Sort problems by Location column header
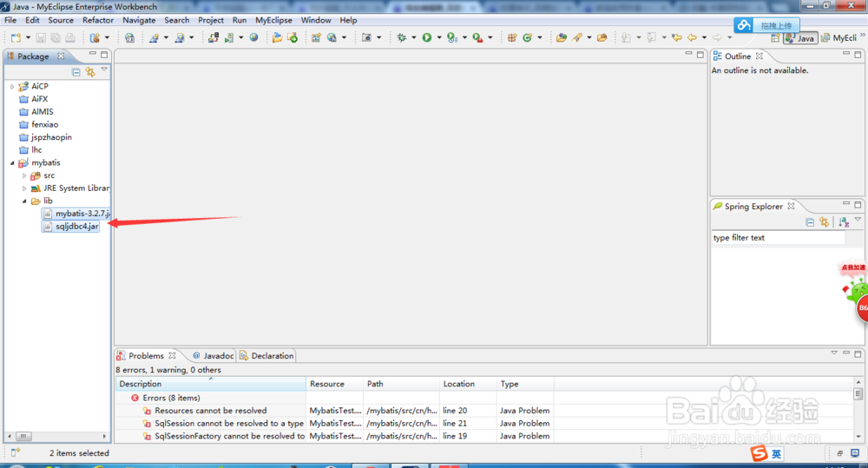Viewport: 868px width, 468px height. 468,384
